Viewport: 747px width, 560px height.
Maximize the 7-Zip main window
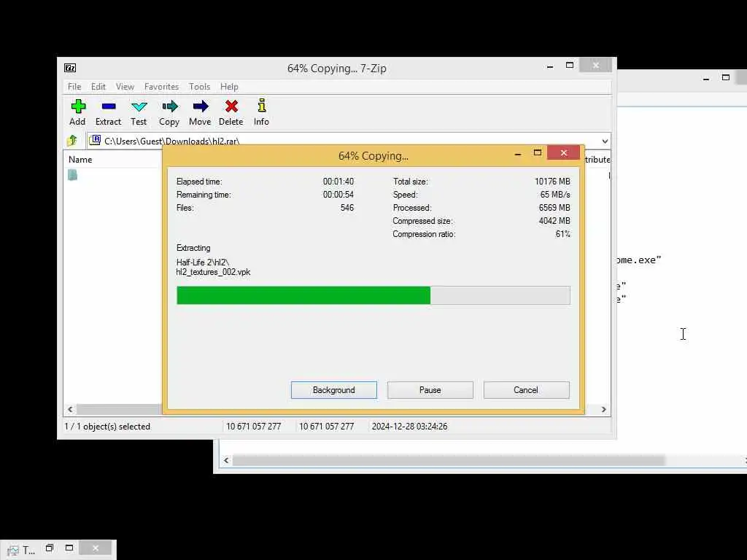pos(570,65)
